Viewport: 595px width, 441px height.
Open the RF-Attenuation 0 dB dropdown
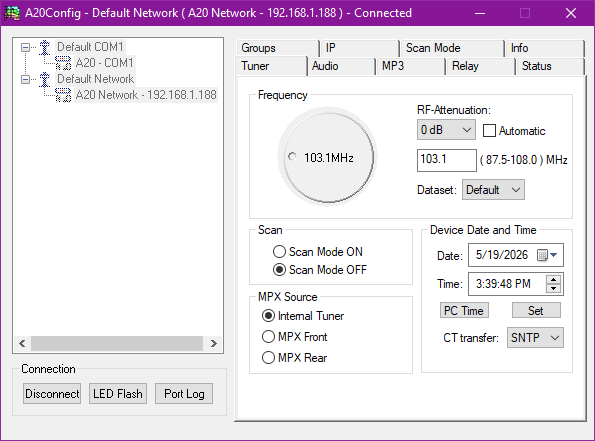(x=446, y=130)
